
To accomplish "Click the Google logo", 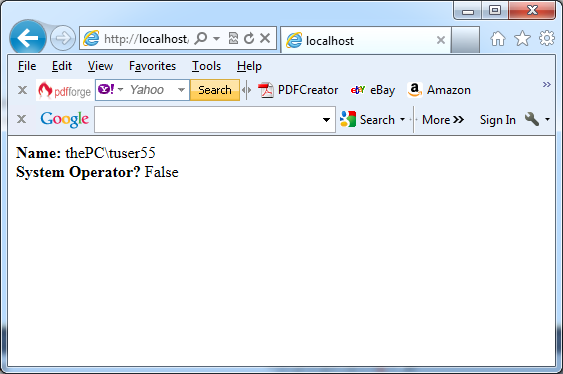I will [65, 119].
